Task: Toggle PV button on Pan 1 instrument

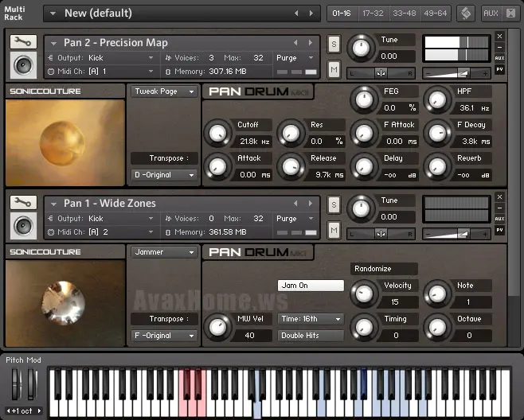Action: (499, 230)
